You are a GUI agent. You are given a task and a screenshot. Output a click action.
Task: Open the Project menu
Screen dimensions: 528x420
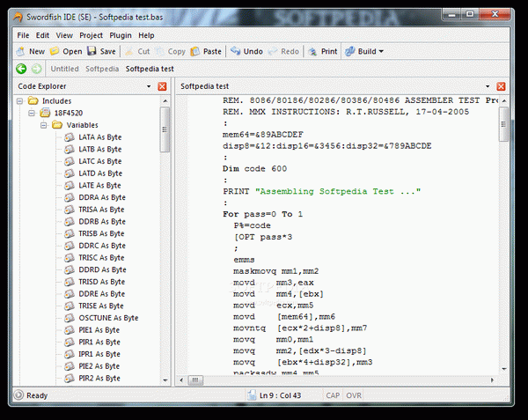[x=91, y=35]
